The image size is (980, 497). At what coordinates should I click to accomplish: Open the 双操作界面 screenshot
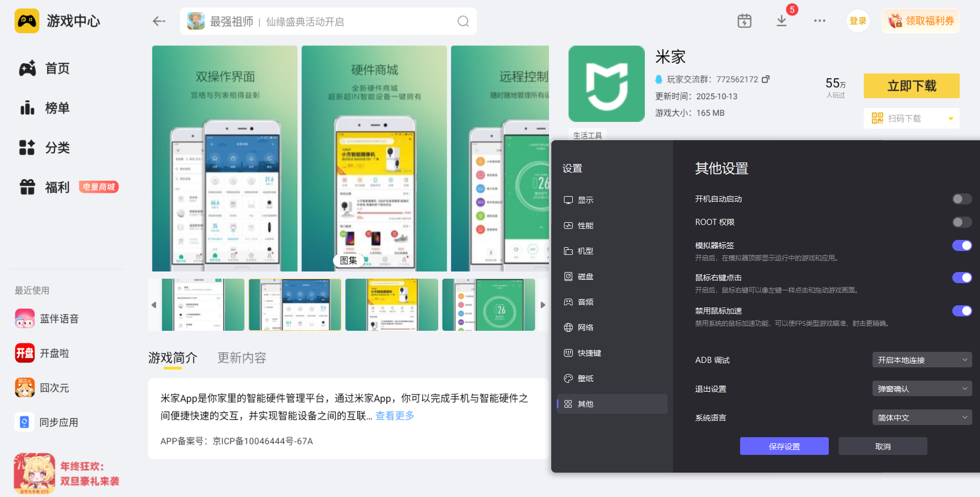pyautogui.click(x=224, y=158)
